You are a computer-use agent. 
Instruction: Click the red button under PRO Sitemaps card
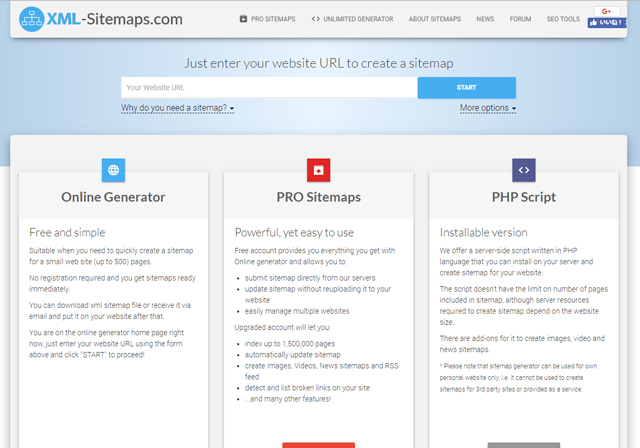[318, 445]
